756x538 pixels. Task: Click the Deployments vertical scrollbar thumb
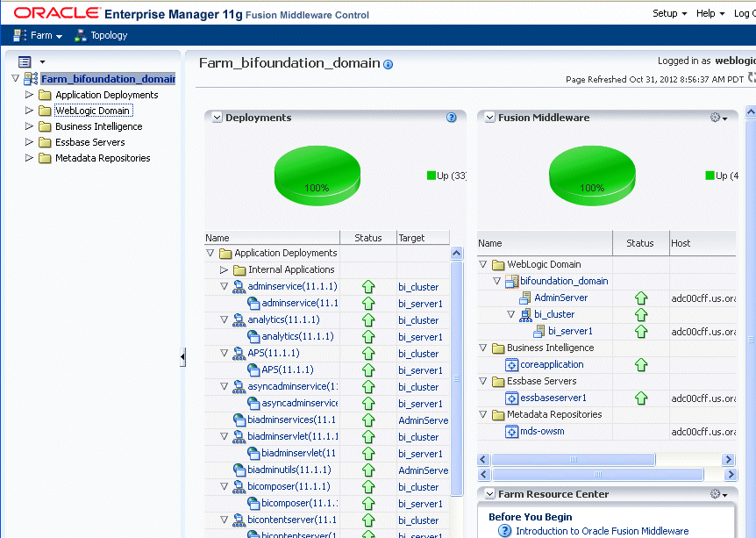(457, 379)
